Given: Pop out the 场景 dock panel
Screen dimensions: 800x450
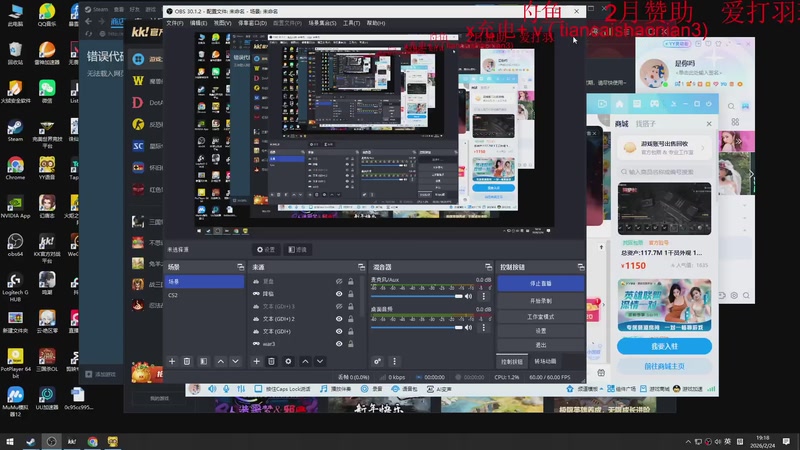Looking at the screenshot, I should coord(240,267).
